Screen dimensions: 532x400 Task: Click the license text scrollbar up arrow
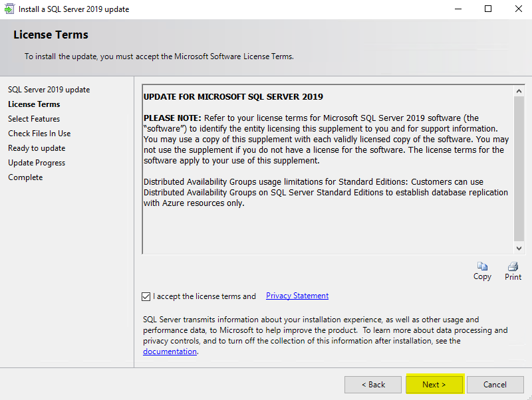click(519, 90)
